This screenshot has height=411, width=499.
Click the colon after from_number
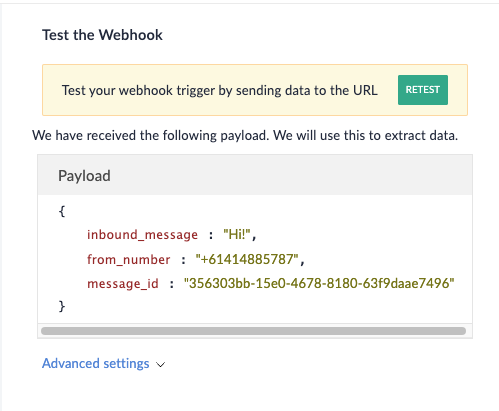point(183,260)
